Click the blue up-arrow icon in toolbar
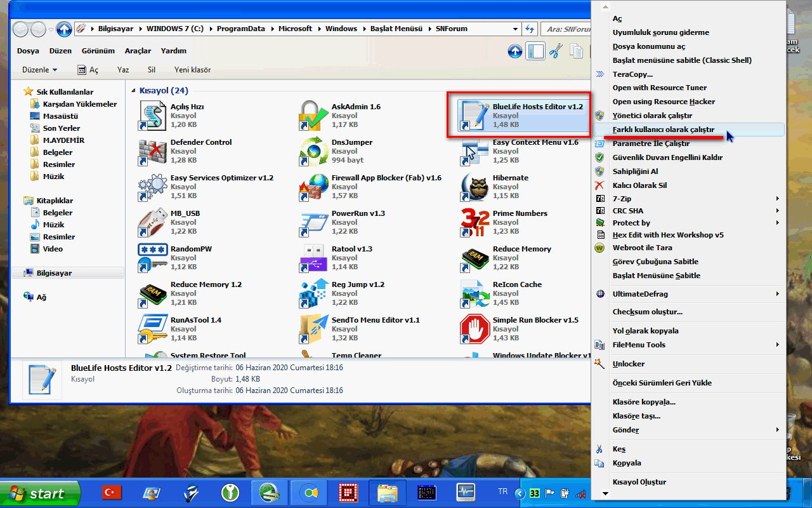The image size is (812, 508). pos(515,51)
